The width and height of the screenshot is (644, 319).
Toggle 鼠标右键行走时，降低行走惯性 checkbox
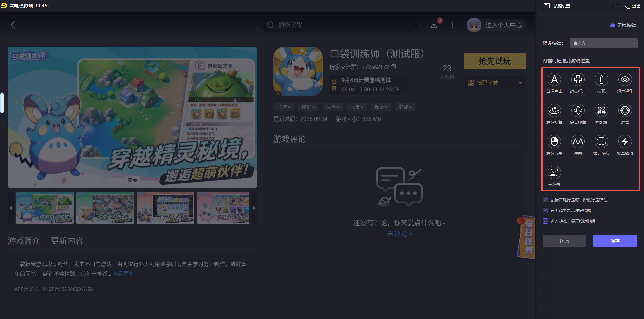pyautogui.click(x=545, y=200)
